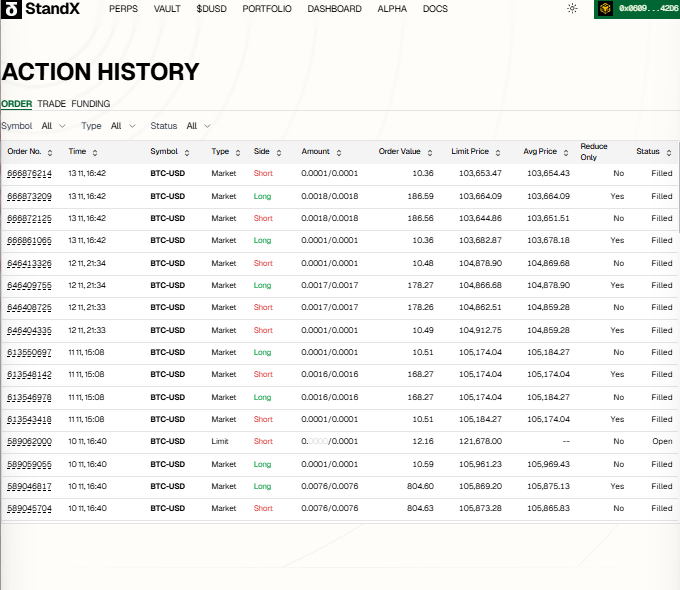Sort by Status column arrows
680x590 pixels.
point(669,153)
